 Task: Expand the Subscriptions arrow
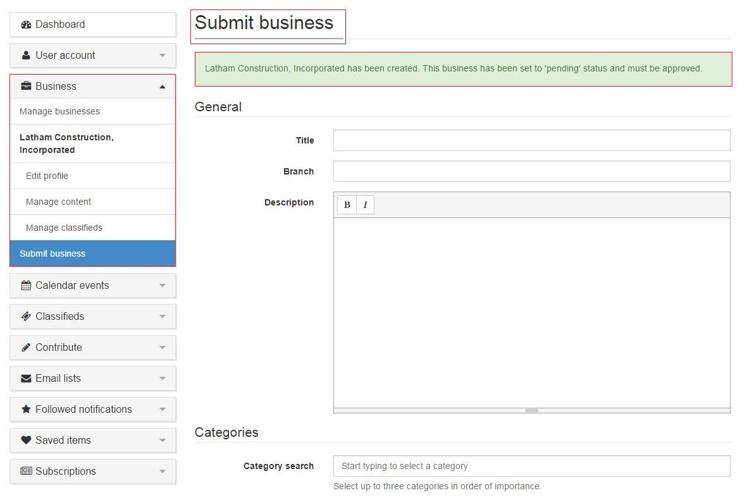162,471
